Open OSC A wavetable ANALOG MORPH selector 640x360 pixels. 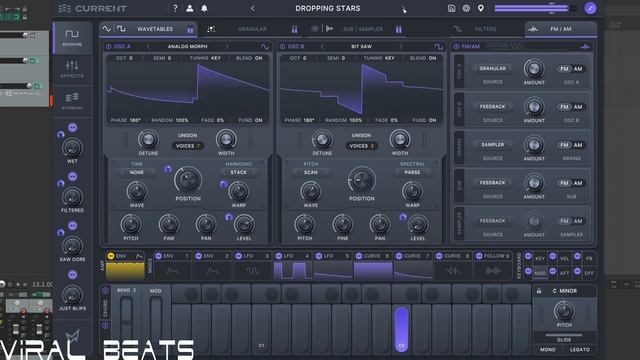click(x=187, y=47)
